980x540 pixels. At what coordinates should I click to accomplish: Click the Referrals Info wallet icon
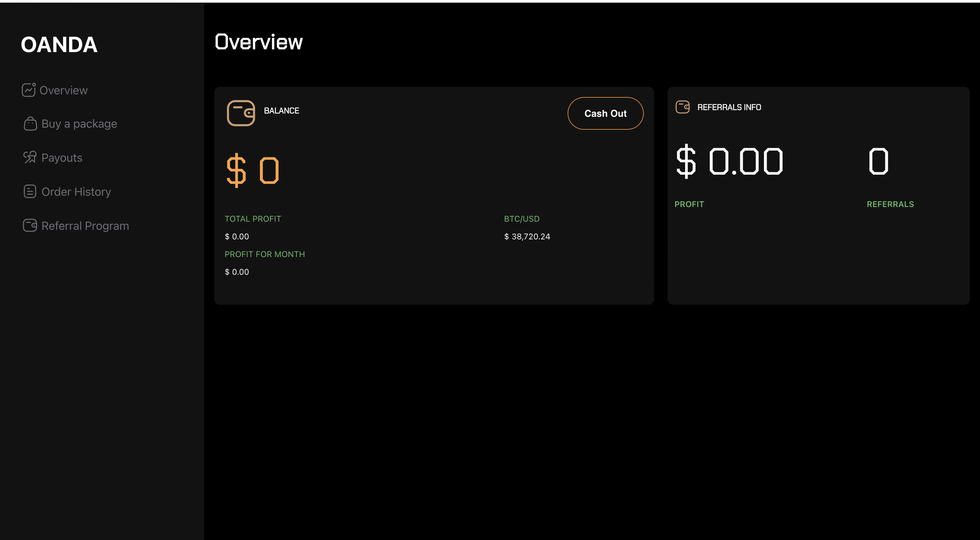click(683, 107)
